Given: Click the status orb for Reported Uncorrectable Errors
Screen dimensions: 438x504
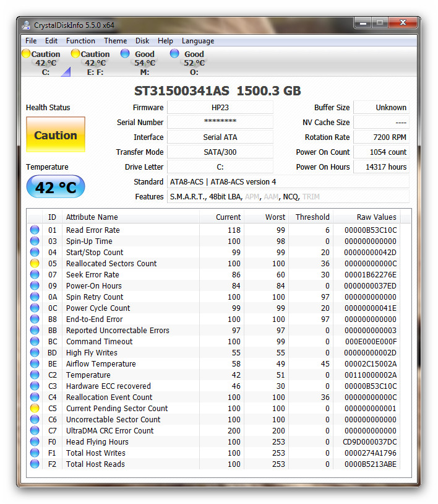Looking at the screenshot, I should click(x=35, y=330).
